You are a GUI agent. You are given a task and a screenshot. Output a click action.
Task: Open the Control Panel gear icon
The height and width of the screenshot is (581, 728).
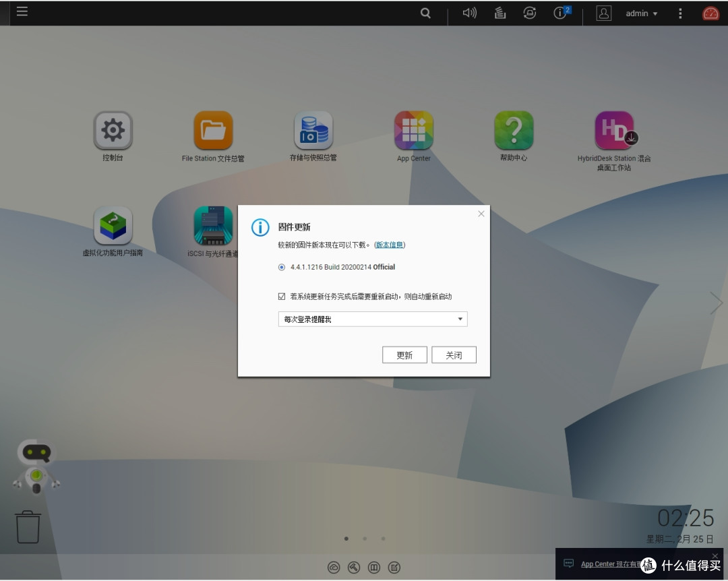[x=113, y=130]
